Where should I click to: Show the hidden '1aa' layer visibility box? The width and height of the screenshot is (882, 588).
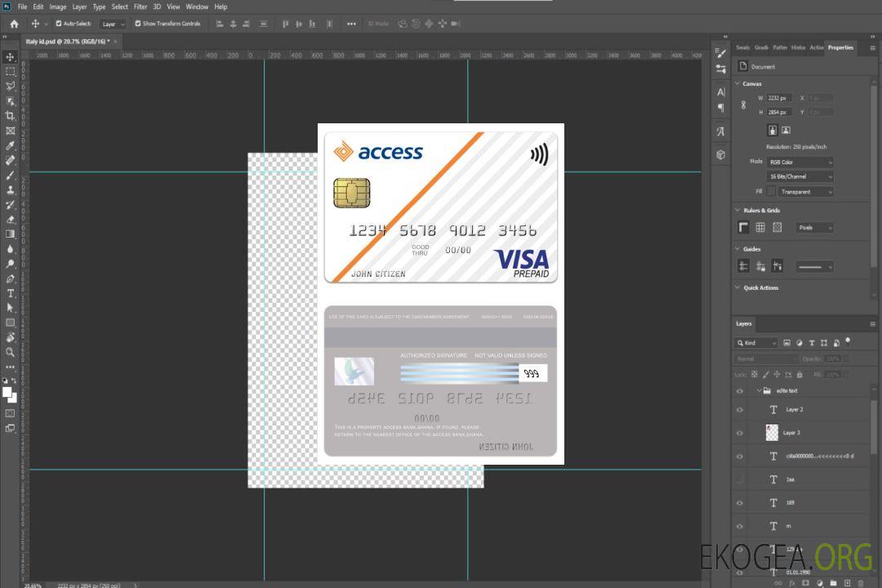pyautogui.click(x=740, y=480)
